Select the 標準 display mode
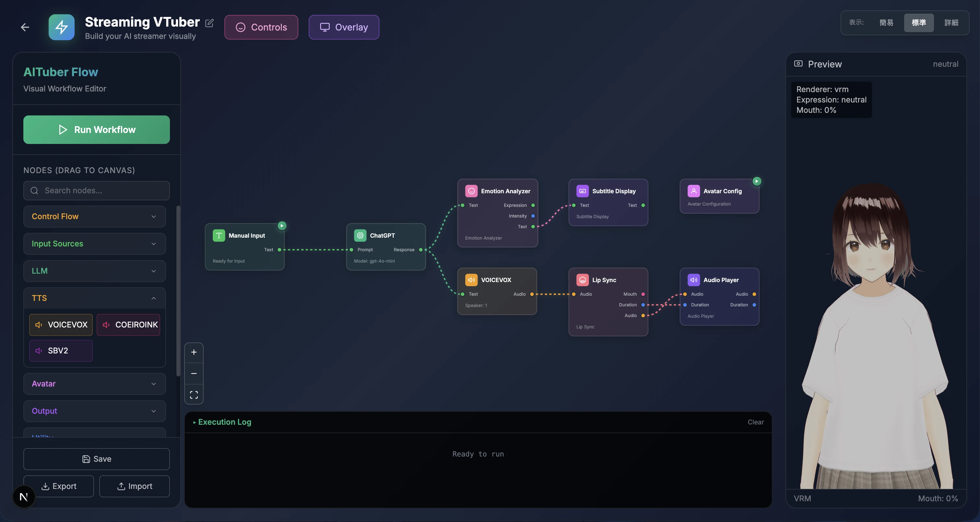 (x=919, y=23)
